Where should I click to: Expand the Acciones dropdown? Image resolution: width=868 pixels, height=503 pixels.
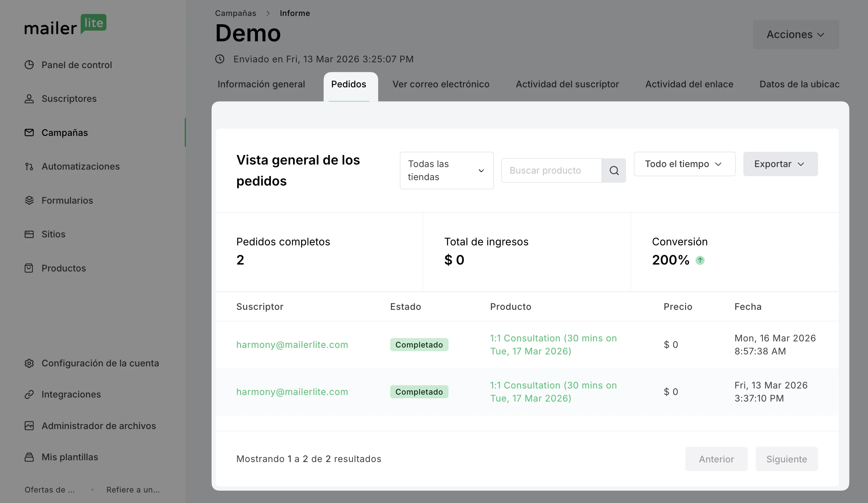click(x=796, y=34)
